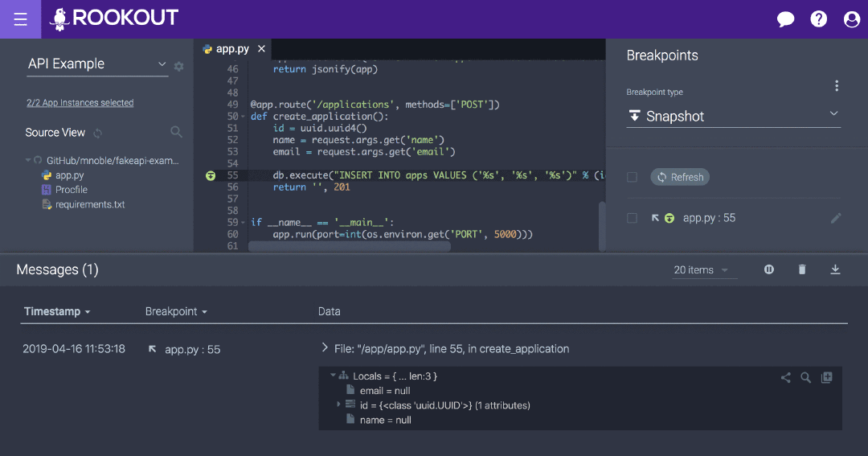This screenshot has width=868, height=456.
Task: Open Procfile in the source tree
Action: (x=72, y=190)
